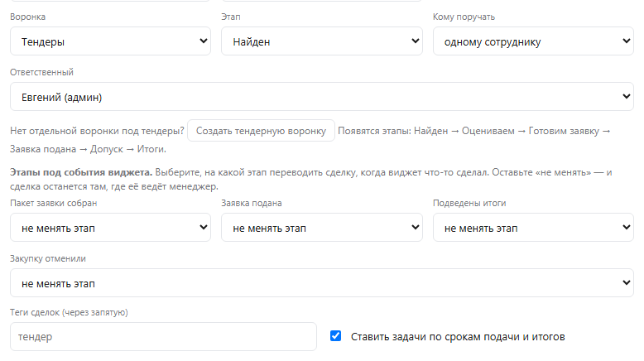Click the 'Этапы под события виджета.' heading text
The image size is (644, 361).
[81, 172]
